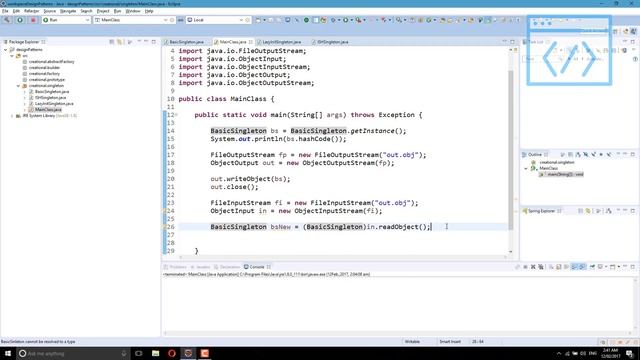Image resolution: width=640 pixels, height=360 pixels.
Task: Select creational.factory package
Action: [x=44, y=74]
